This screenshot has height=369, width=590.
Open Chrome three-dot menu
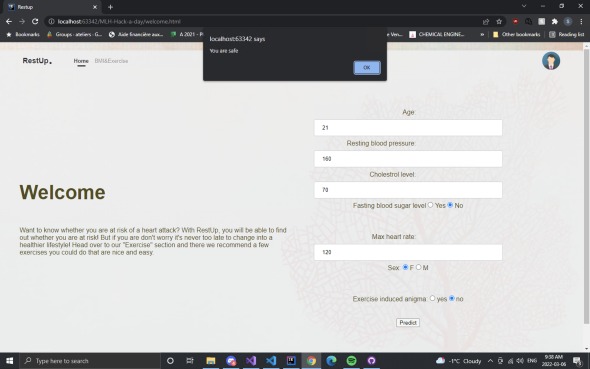coord(581,21)
